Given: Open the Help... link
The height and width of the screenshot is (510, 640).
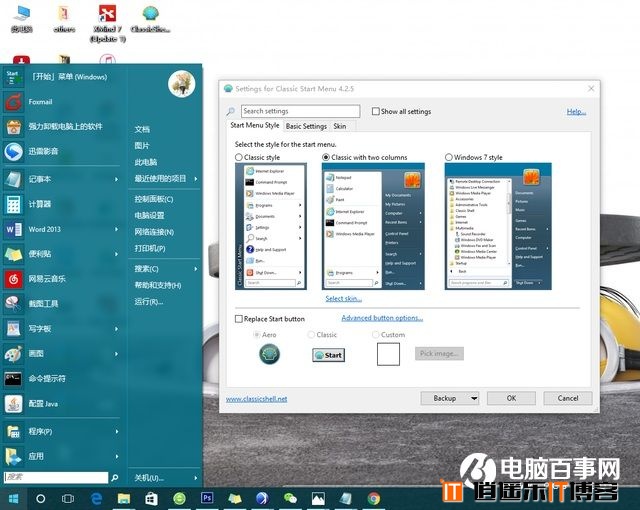Looking at the screenshot, I should pos(576,112).
